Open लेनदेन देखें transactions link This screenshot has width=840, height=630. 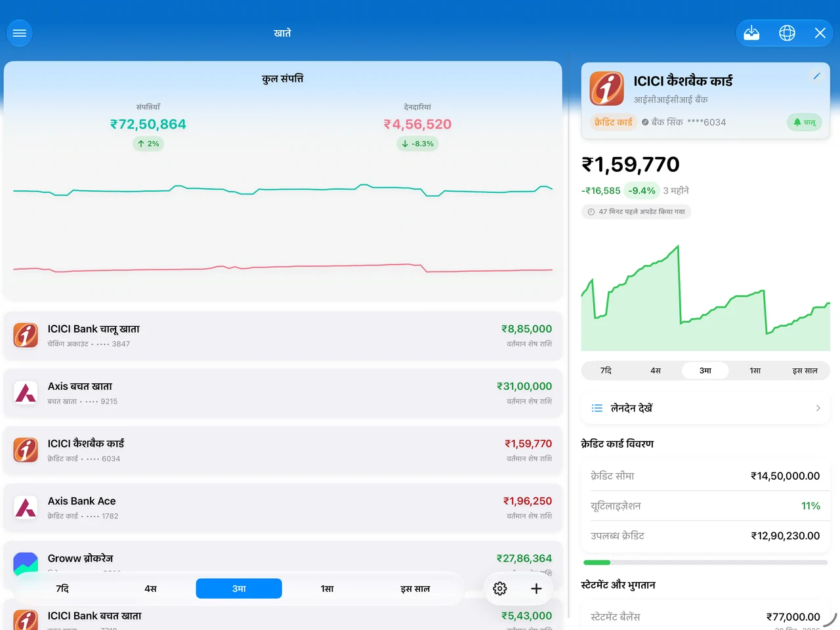coord(705,408)
